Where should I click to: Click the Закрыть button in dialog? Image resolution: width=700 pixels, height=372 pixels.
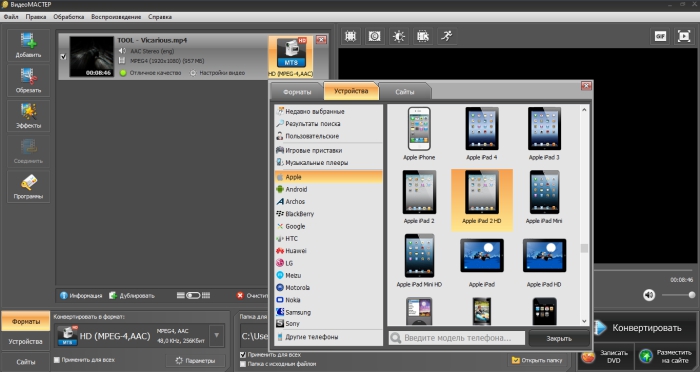tap(558, 339)
